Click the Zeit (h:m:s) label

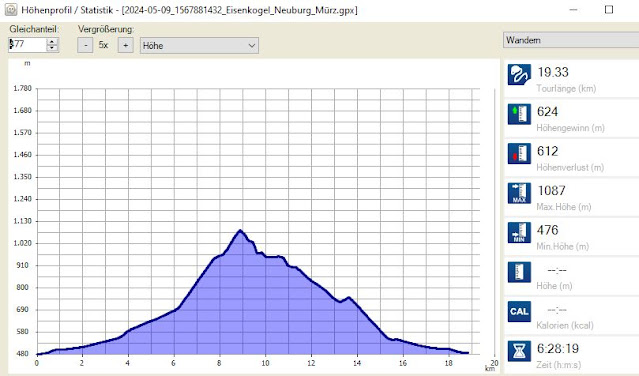pos(559,365)
